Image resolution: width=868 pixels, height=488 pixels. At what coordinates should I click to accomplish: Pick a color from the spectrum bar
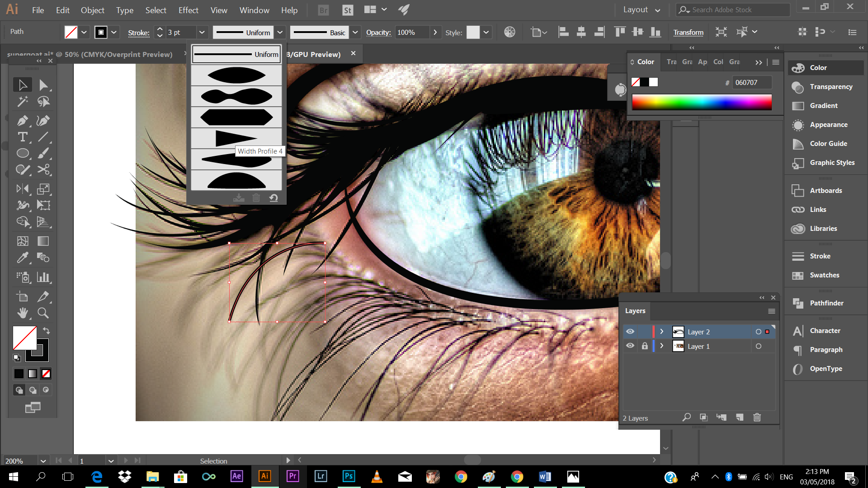click(x=702, y=102)
